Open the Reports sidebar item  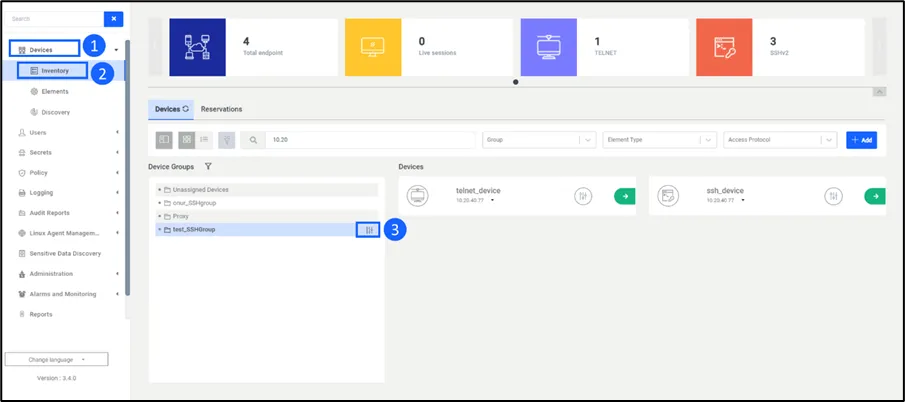point(35,314)
